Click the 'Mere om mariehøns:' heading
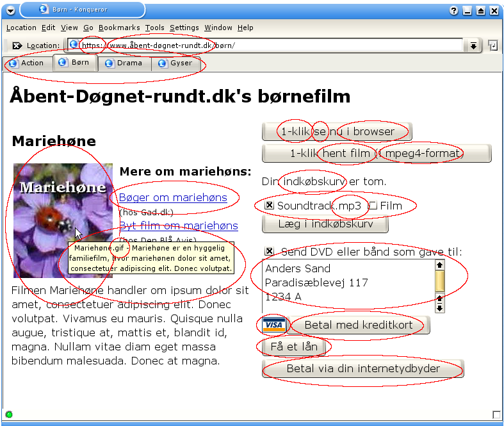Image resolution: width=504 pixels, height=426 pixels. [x=186, y=172]
